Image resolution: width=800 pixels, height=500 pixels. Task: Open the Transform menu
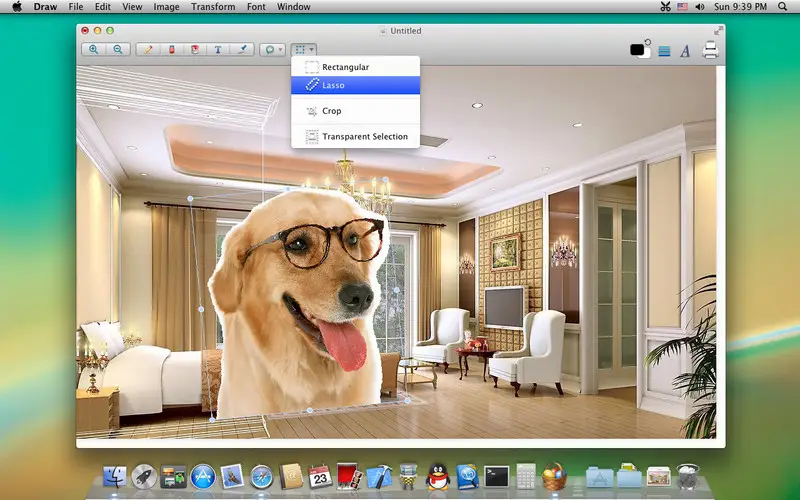click(213, 7)
